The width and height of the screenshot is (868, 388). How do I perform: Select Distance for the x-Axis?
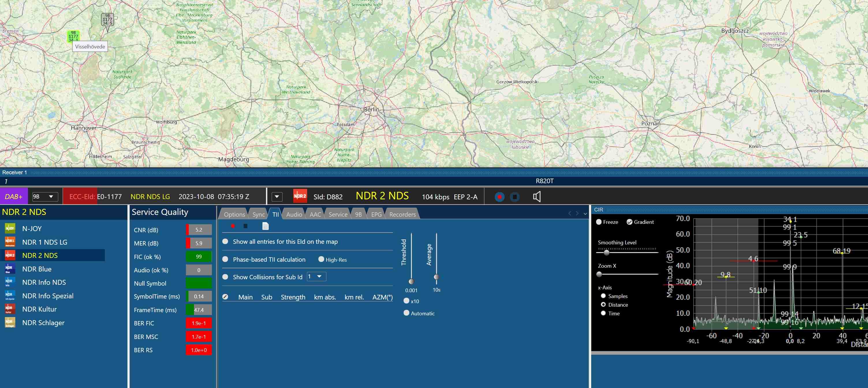[603, 304]
